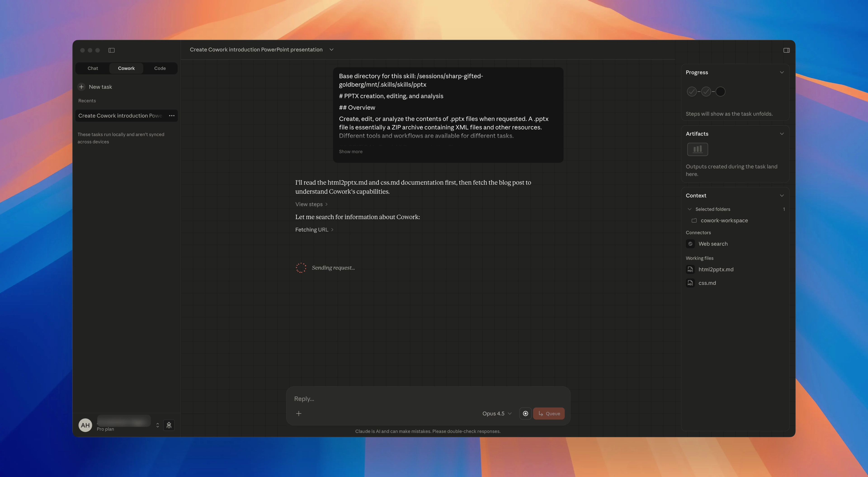Open the task title dropdown chevron

(332, 50)
